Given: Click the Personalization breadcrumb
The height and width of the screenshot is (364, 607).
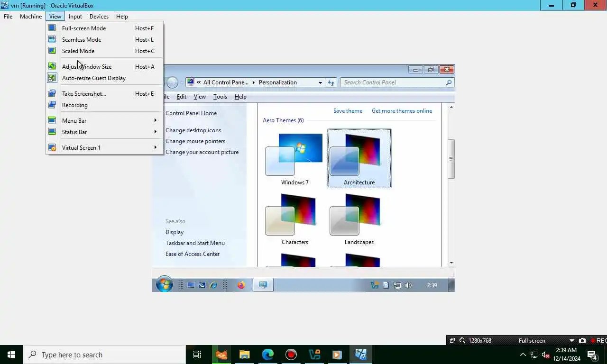Looking at the screenshot, I should (x=277, y=82).
